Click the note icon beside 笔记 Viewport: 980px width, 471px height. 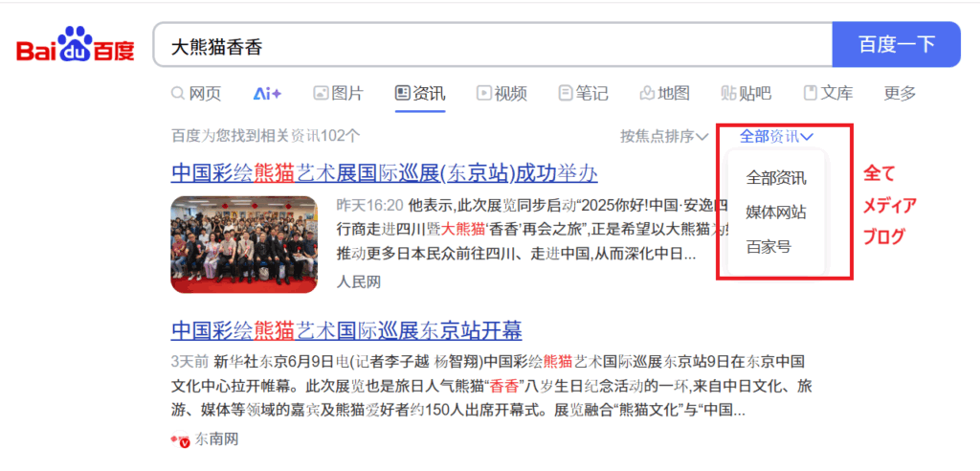[x=565, y=94]
